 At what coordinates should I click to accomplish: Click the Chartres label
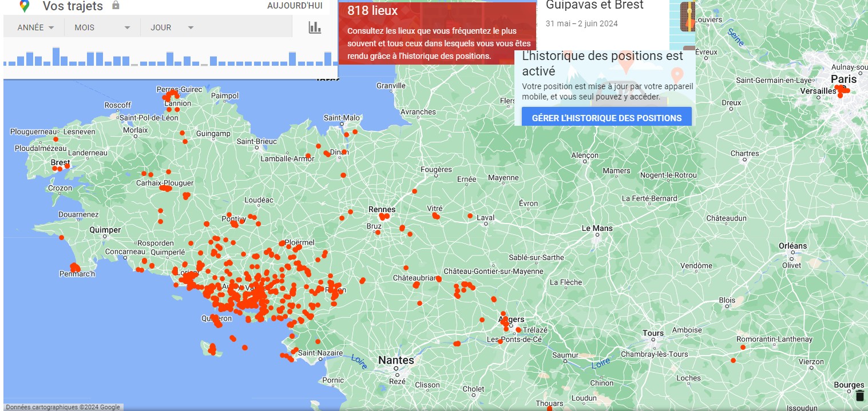744,153
